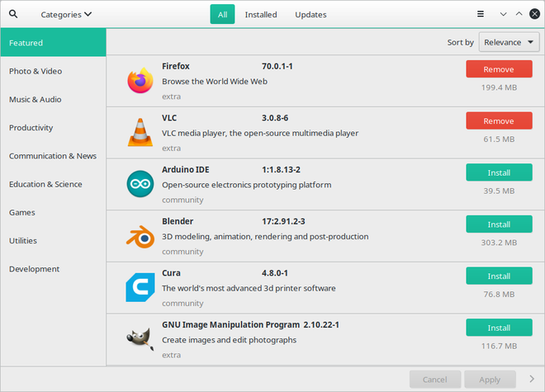Screen dimensions: 545x392
Task: Click the Firefox app icon
Action: point(140,81)
